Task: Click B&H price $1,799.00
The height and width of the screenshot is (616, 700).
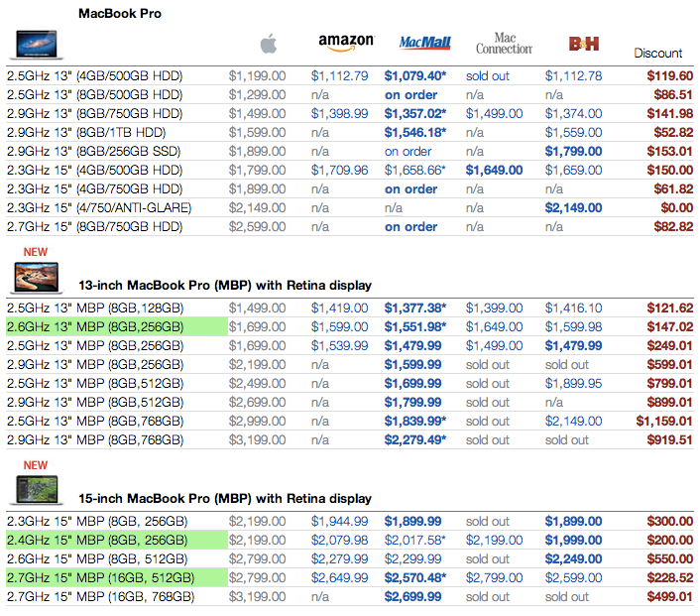Action: pyautogui.click(x=573, y=152)
